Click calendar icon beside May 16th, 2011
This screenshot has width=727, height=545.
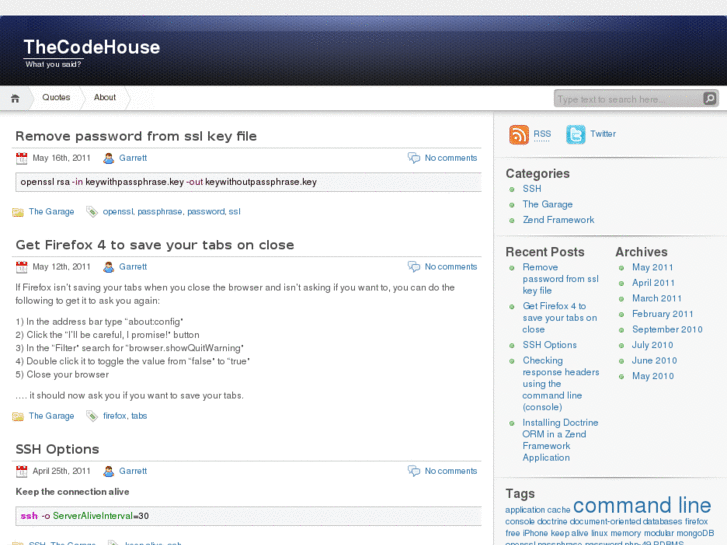pyautogui.click(x=21, y=159)
